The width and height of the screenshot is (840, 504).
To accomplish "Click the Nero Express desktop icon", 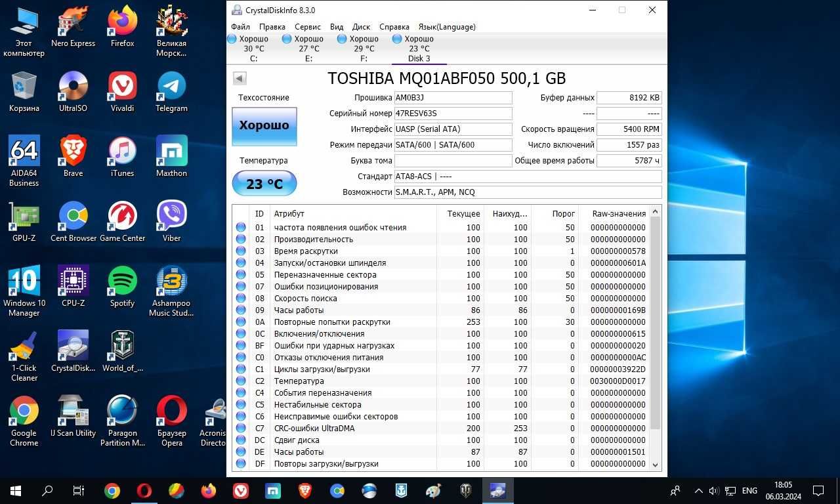I will [73, 26].
